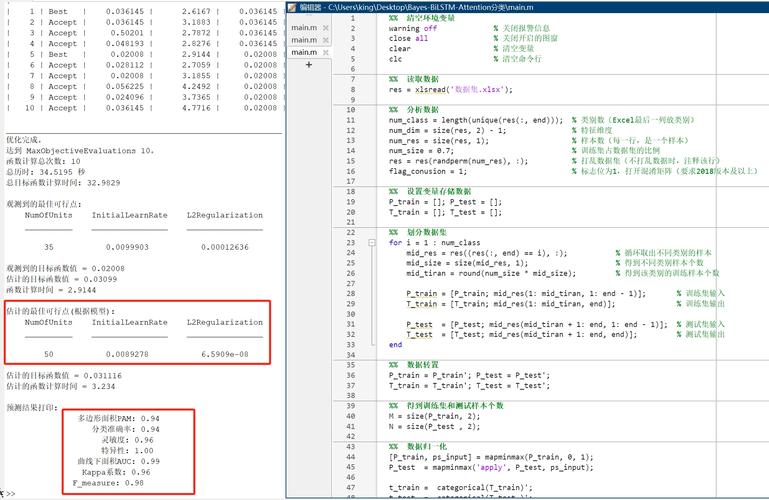The height and width of the screenshot is (500, 769).
Task: Click the 'end' keyword on line 34
Action: pos(395,343)
